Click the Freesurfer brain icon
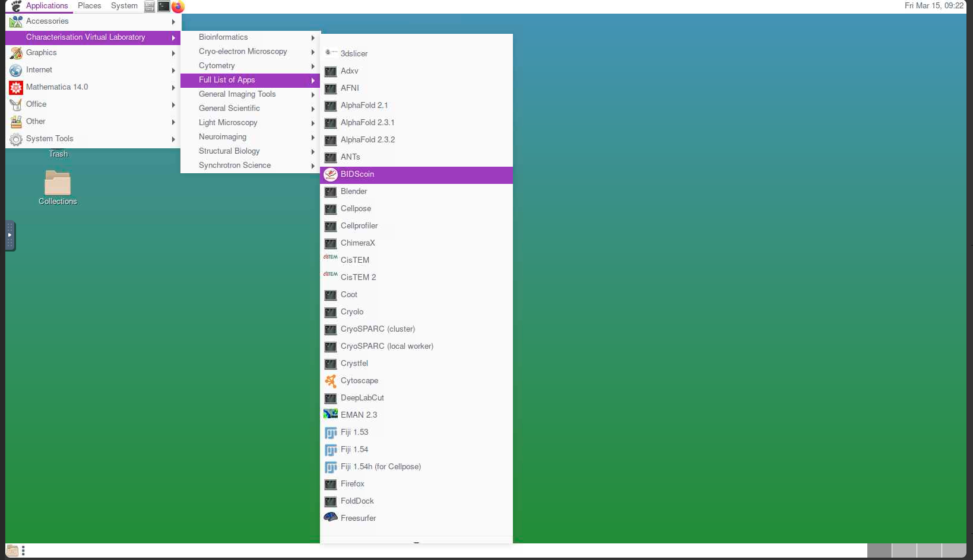 pos(331,517)
